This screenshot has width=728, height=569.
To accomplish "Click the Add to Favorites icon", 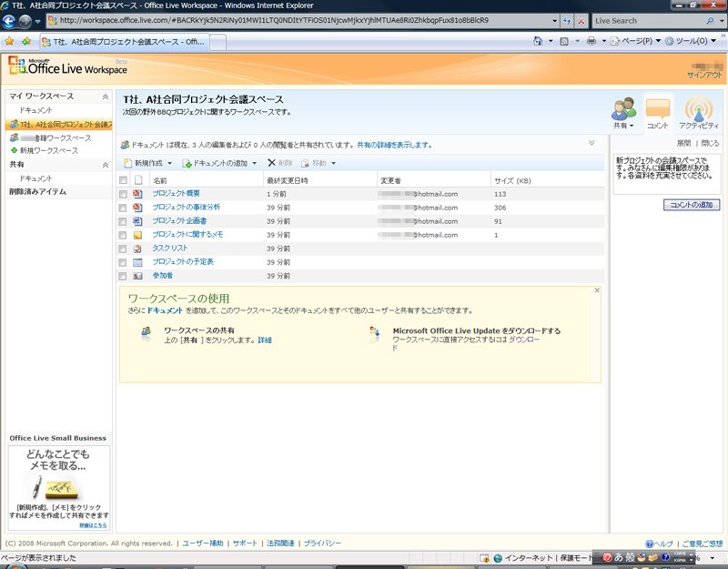I will [x=26, y=41].
